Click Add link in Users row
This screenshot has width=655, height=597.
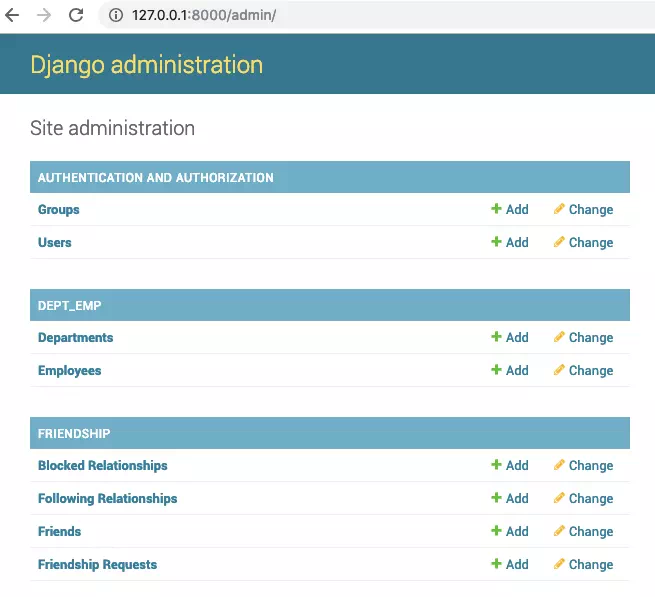point(517,242)
